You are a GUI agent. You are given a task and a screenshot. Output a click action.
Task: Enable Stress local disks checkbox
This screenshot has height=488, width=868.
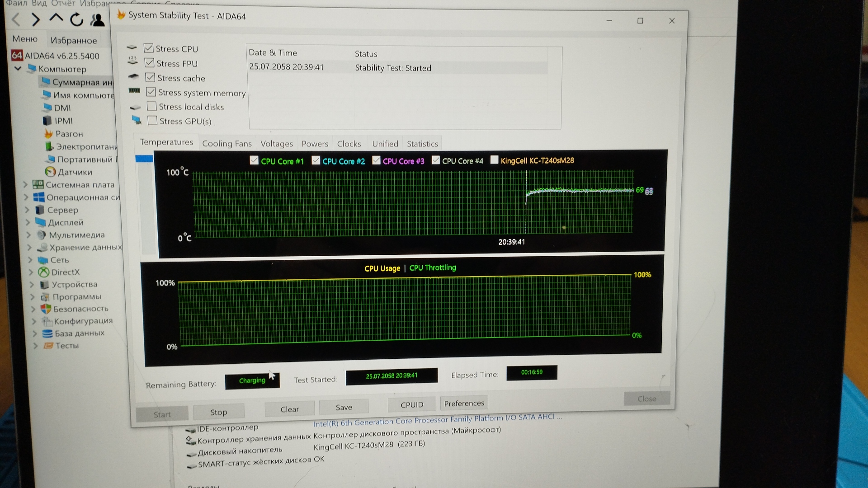(152, 106)
